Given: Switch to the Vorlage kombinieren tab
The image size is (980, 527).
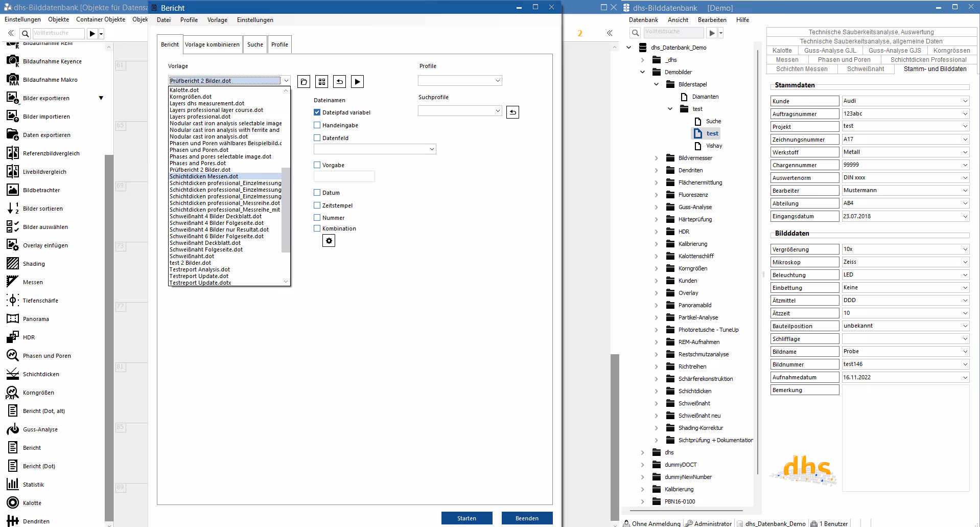Looking at the screenshot, I should pyautogui.click(x=212, y=44).
